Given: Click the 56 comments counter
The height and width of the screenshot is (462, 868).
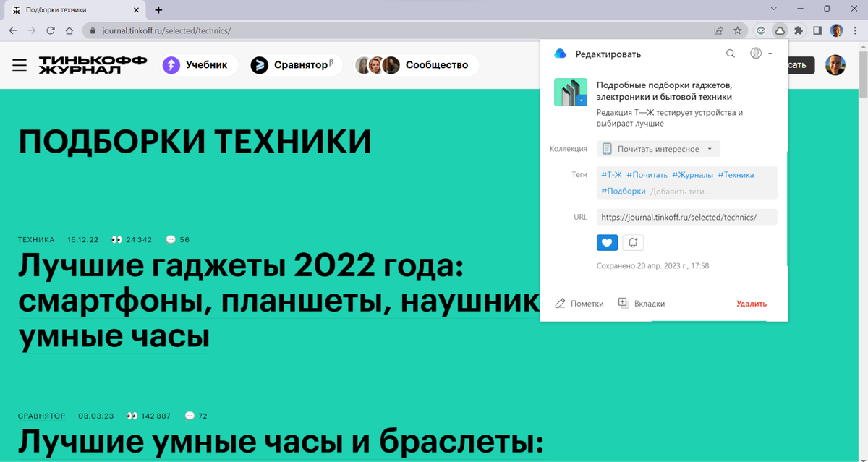Looking at the screenshot, I should pos(178,239).
